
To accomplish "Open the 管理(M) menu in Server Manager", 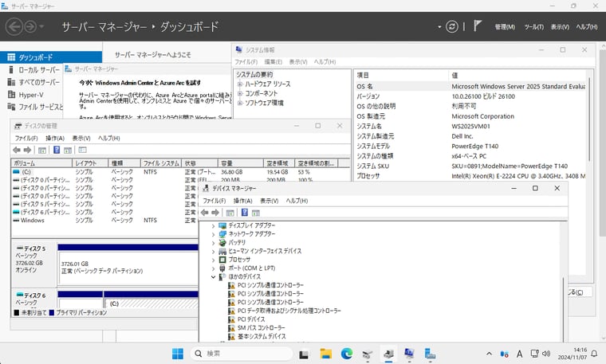I will click(505, 26).
